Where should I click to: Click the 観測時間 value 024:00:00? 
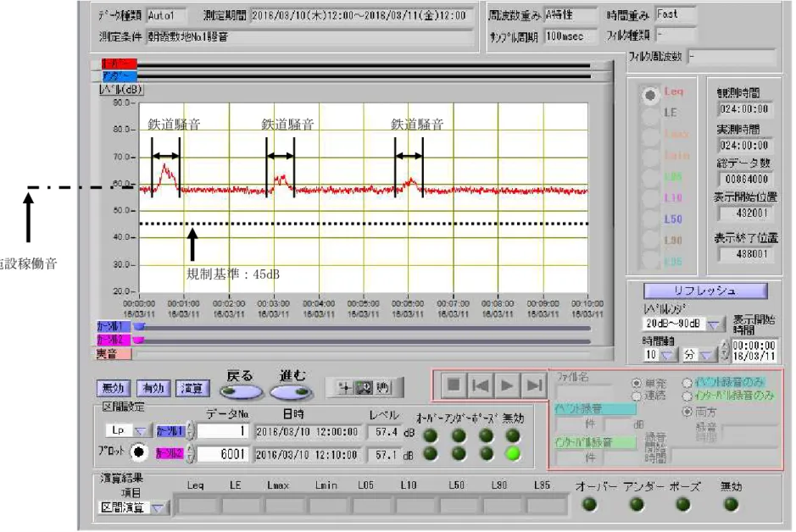[x=745, y=109]
